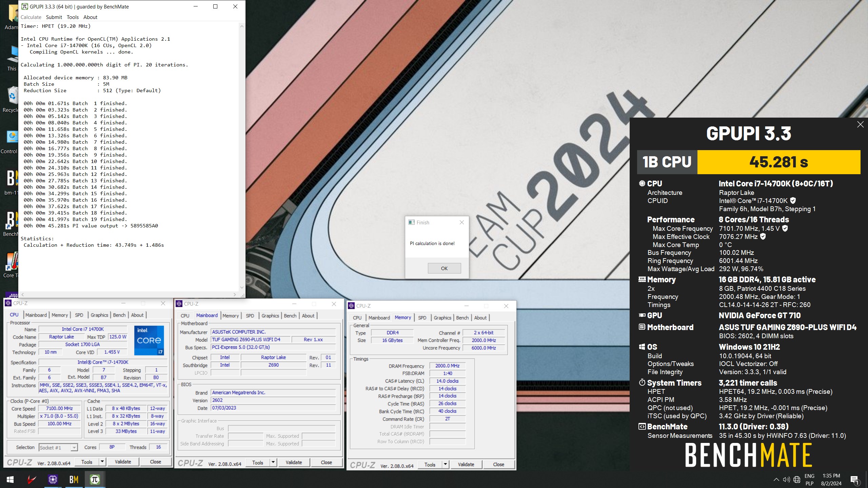868x488 pixels.
Task: Open the Tools menu in GPUPI
Action: (x=73, y=17)
